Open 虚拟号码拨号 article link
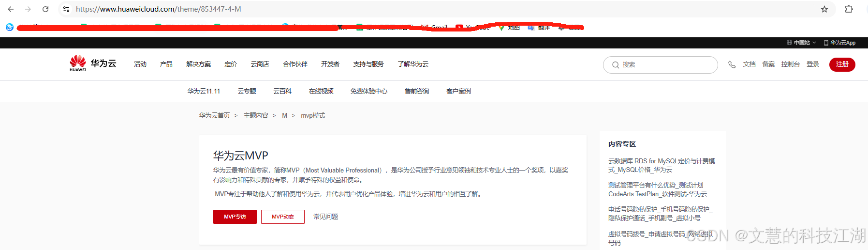 pyautogui.click(x=661, y=238)
